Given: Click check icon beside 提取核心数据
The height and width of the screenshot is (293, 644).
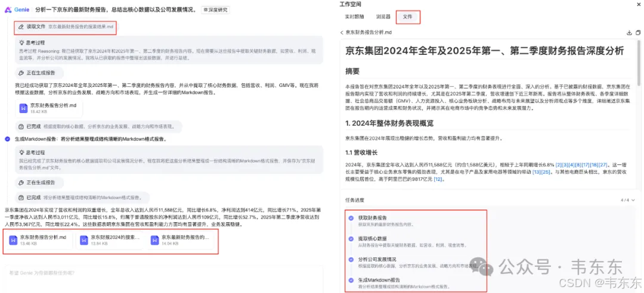Looking at the screenshot, I should pyautogui.click(x=351, y=239).
